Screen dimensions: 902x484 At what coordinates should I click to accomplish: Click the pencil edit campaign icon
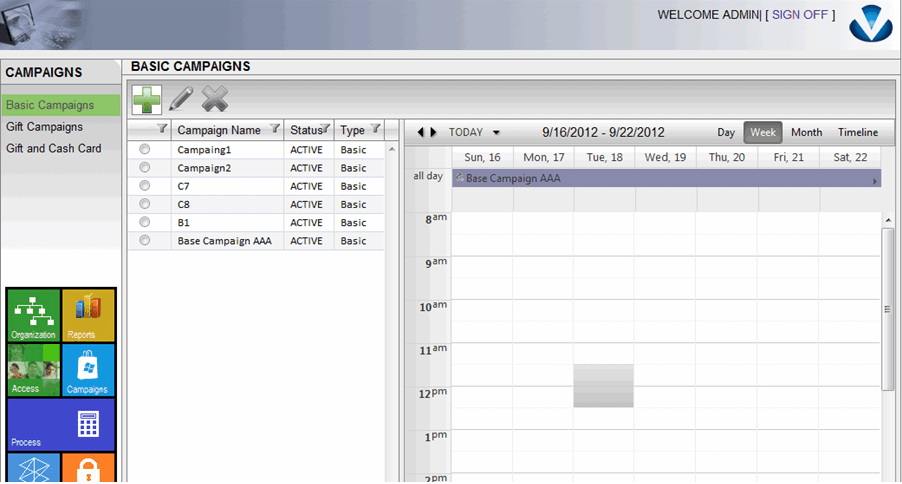(x=181, y=99)
